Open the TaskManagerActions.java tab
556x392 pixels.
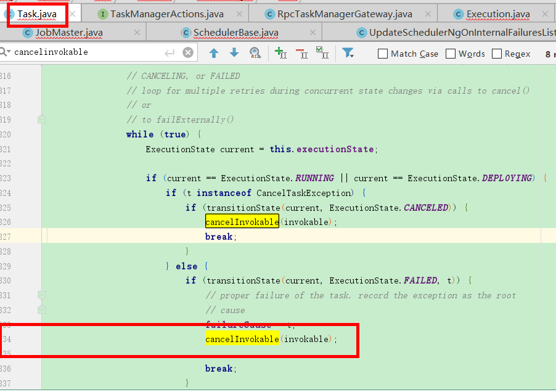coord(166,14)
